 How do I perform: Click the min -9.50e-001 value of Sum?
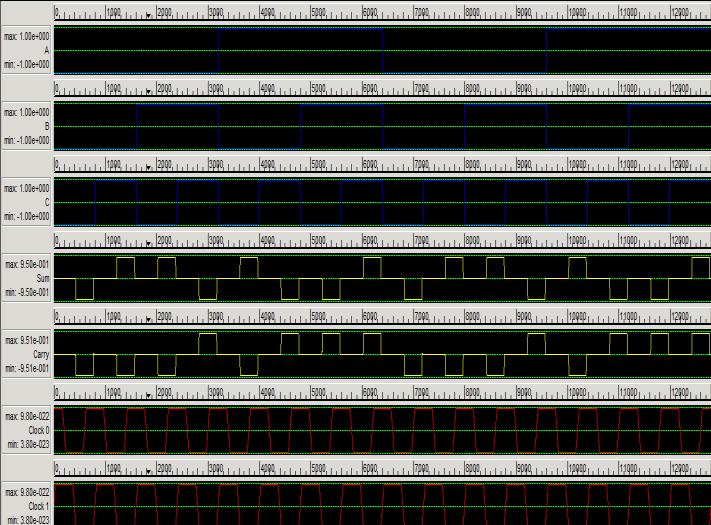coord(27,292)
